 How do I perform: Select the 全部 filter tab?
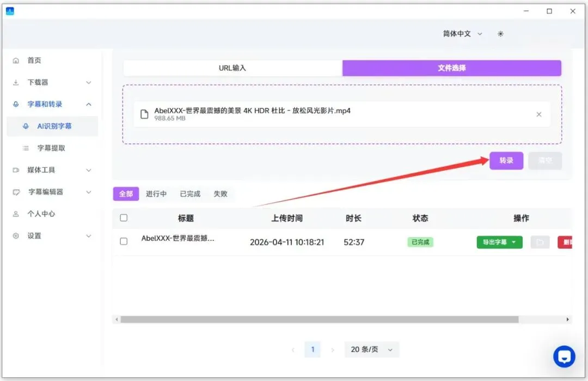(126, 193)
